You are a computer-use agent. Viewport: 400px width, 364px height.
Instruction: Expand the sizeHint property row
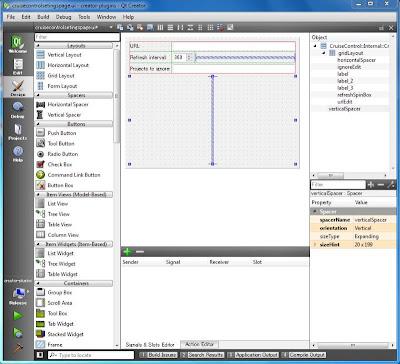coord(314,245)
